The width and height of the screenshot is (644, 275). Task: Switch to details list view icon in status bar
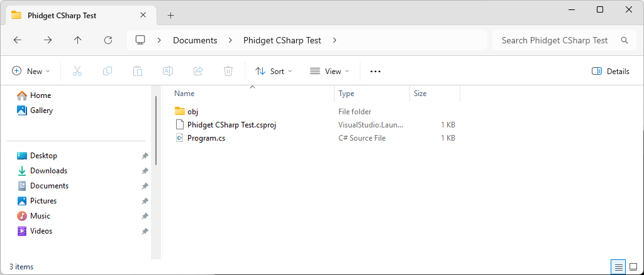pyautogui.click(x=619, y=267)
